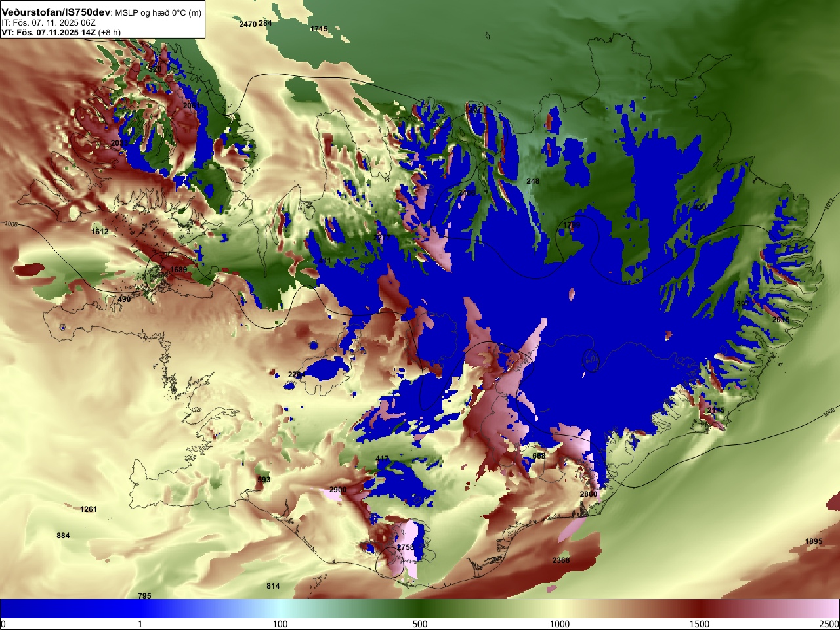Select the 'MSLP og hæð 0°C (m)' label
Viewport: 840px width, 630px height.
pyautogui.click(x=159, y=12)
